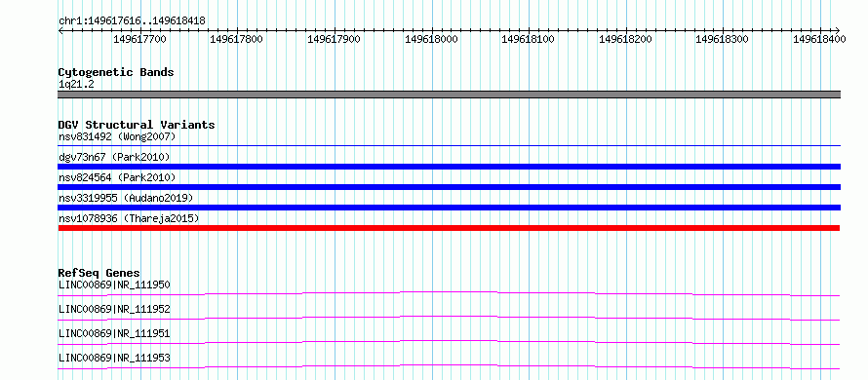Click ruler tick label 149618400
868x380 pixels.
pyautogui.click(x=820, y=39)
